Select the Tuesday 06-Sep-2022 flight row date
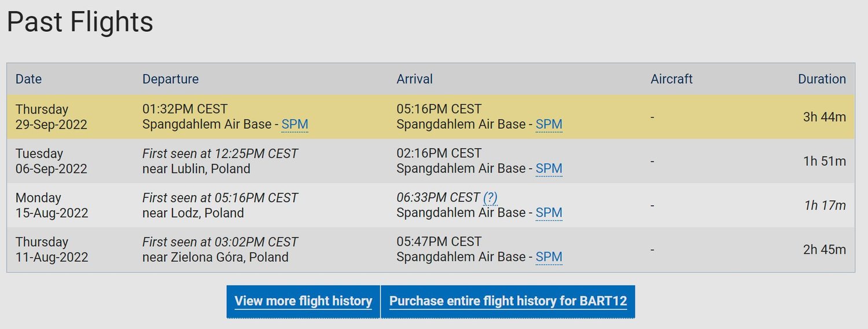 pos(51,161)
